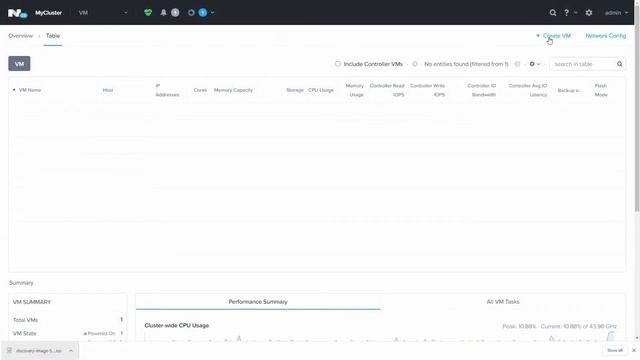Sort by Flash Mode column header
Viewport: 640px width, 360px height.
[x=601, y=90]
